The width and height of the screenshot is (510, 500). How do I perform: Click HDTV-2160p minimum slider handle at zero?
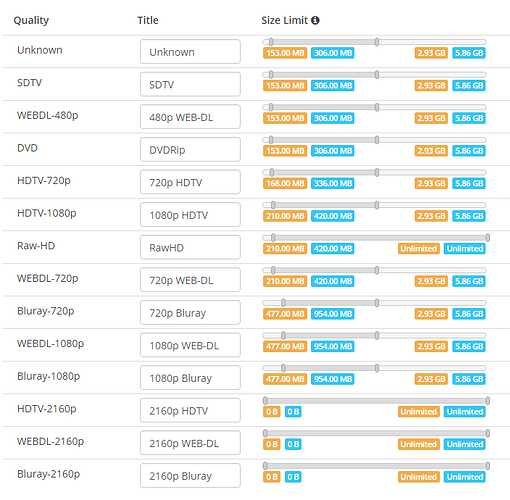265,400
